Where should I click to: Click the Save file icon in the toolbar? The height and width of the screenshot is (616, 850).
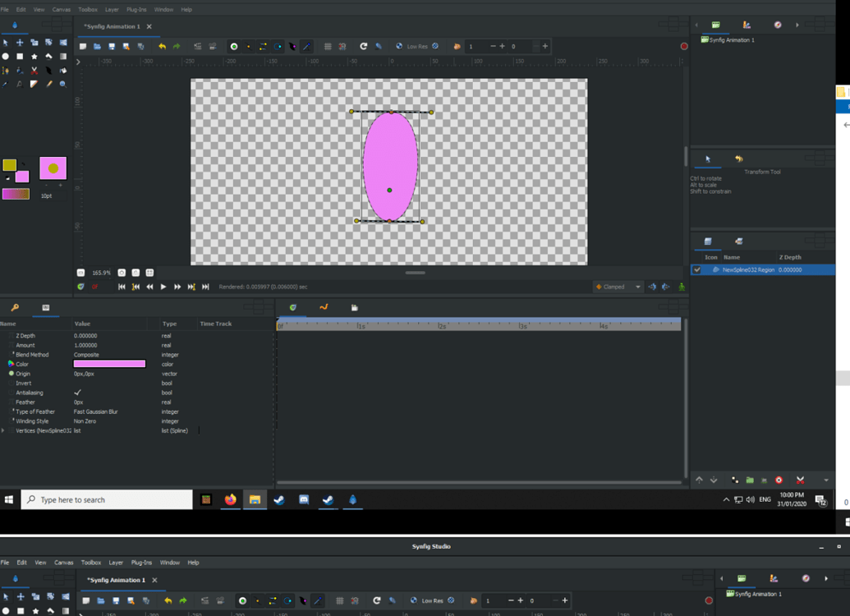pyautogui.click(x=112, y=47)
